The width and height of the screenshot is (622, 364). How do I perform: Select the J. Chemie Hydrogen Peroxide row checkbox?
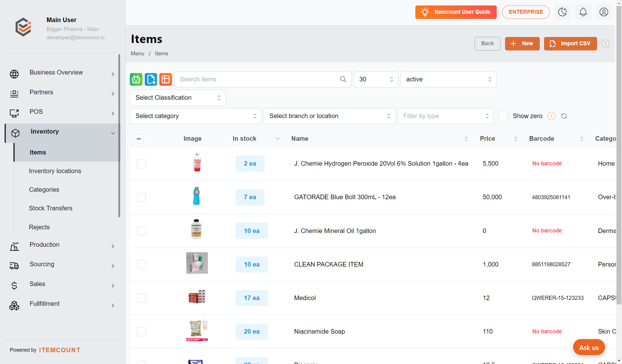click(x=141, y=164)
